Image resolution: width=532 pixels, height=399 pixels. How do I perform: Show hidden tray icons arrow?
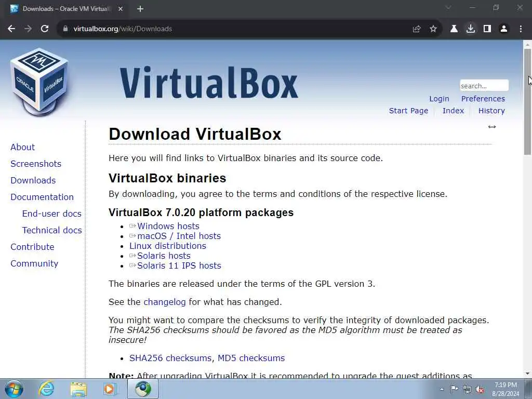tap(442, 389)
